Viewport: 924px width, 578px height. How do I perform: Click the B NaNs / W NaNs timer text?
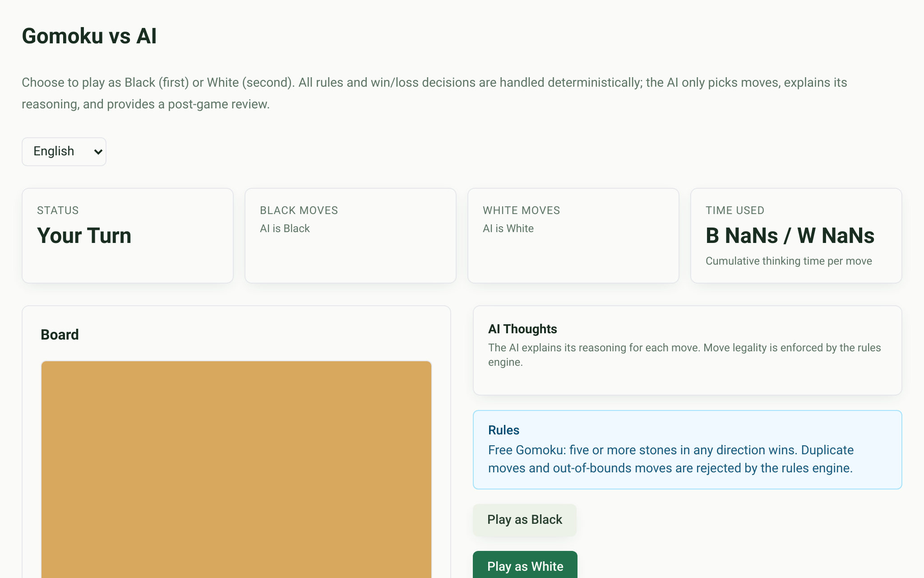(x=790, y=236)
